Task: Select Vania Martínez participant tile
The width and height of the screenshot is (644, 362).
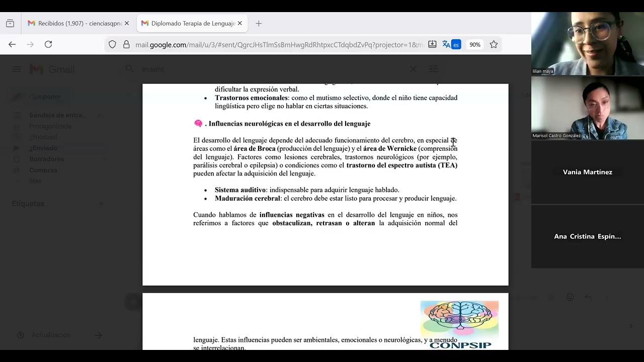Action: tap(588, 172)
